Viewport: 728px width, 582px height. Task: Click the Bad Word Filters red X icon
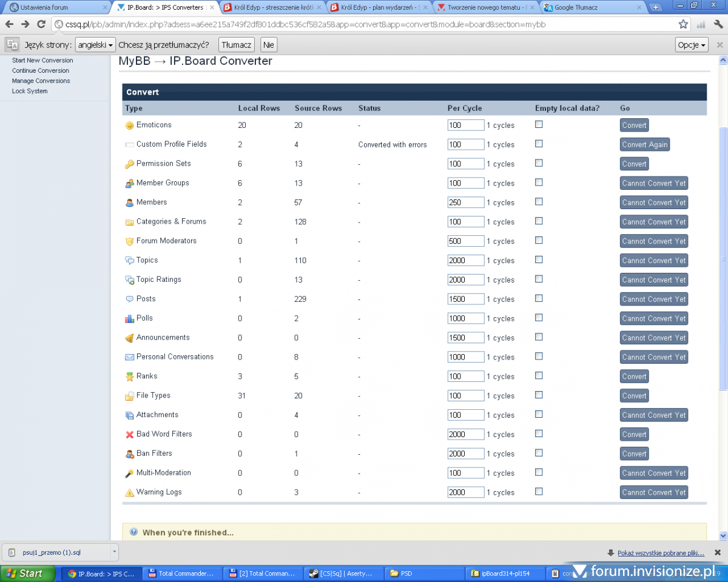(x=129, y=435)
